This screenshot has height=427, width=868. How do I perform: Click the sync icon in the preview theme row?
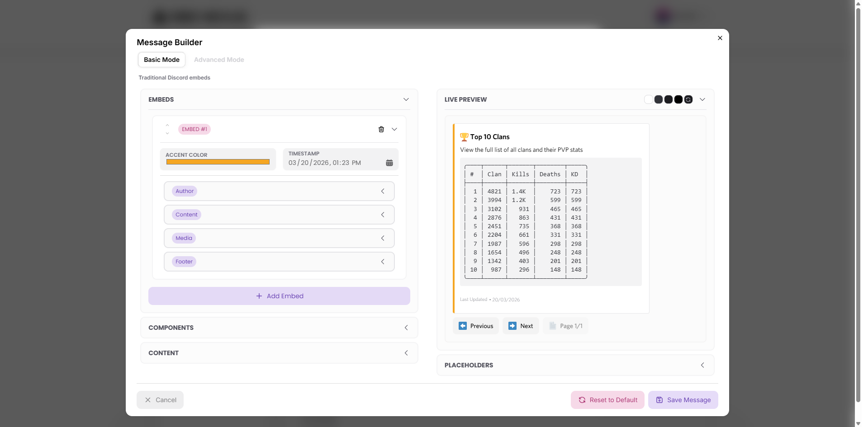(x=688, y=99)
